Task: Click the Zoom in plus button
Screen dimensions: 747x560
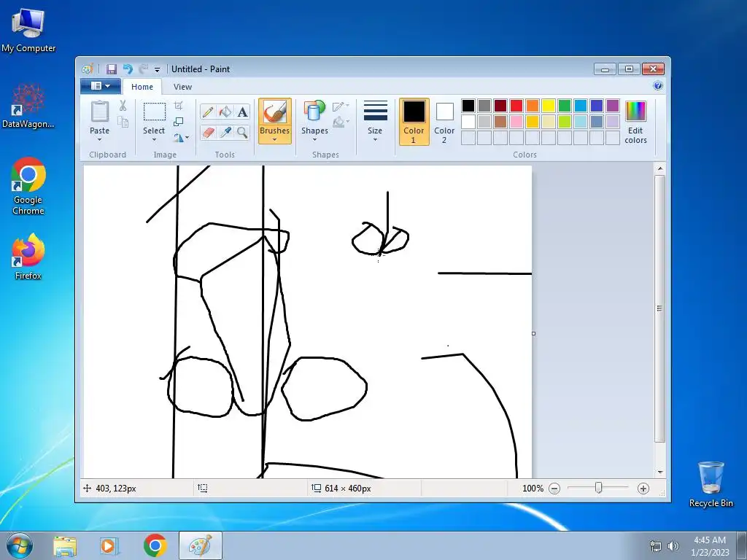Action: pos(643,489)
